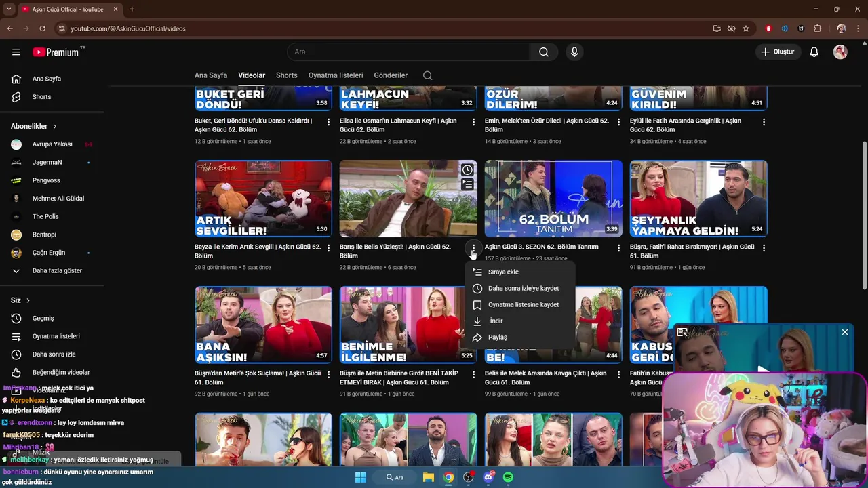This screenshot has width=868, height=488.
Task: Open the account avatar menu
Action: pyautogui.click(x=840, y=52)
